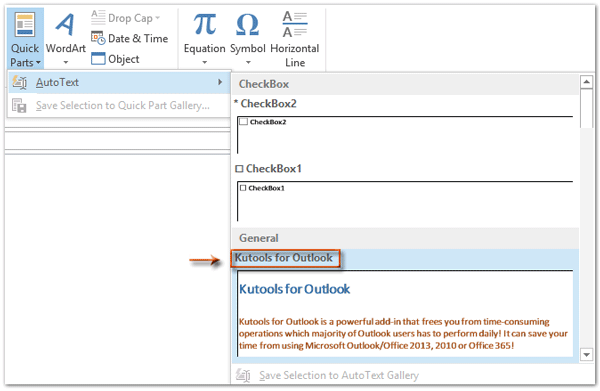The height and width of the screenshot is (391, 600).
Task: Click the Drop Cap icon
Action: pyautogui.click(x=98, y=17)
